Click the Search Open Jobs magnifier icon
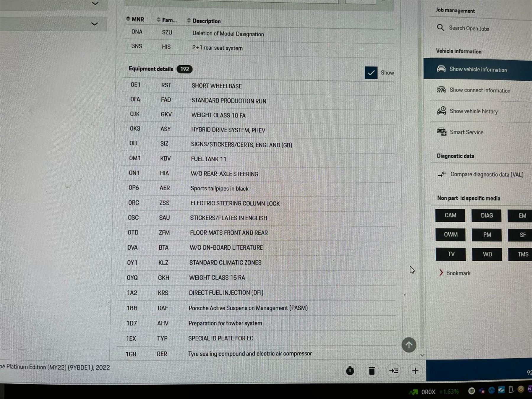Viewport: 532px width, 399px height. [440, 27]
